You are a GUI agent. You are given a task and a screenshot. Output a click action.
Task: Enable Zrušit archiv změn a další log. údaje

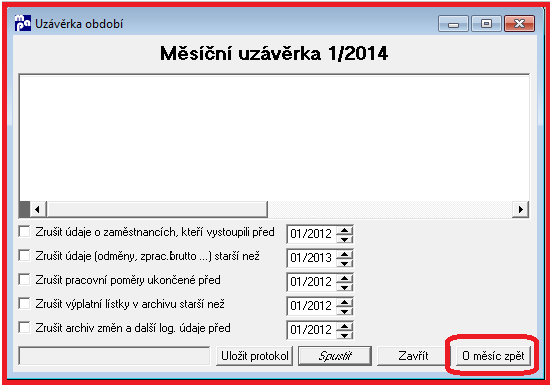[x=24, y=327]
